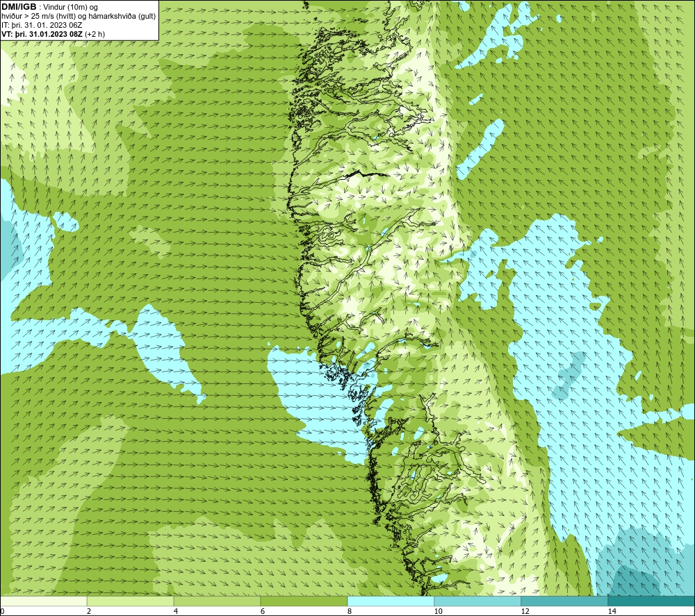
Task: Click the legend scale label '10'
Action: click(x=439, y=611)
